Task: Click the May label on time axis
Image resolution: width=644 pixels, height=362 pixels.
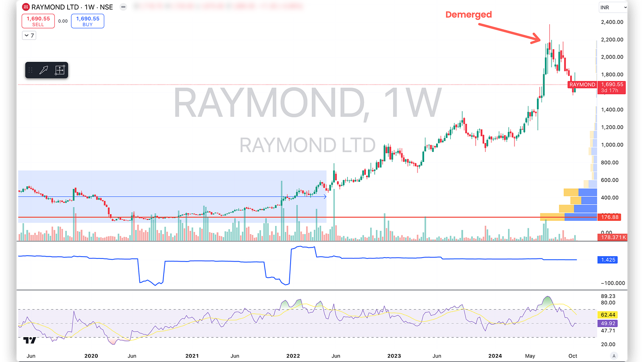Action: (531, 356)
